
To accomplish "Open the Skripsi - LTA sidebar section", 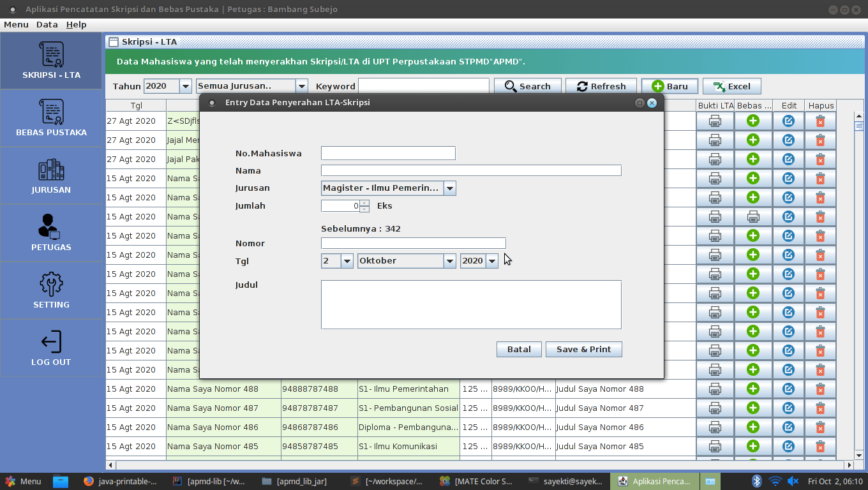I will coord(51,61).
